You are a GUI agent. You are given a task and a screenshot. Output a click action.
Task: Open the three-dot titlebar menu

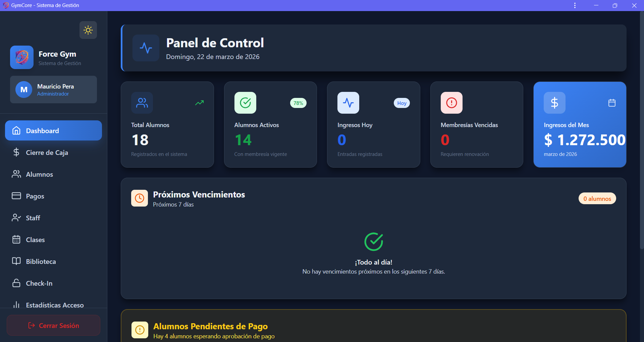pos(575,5)
